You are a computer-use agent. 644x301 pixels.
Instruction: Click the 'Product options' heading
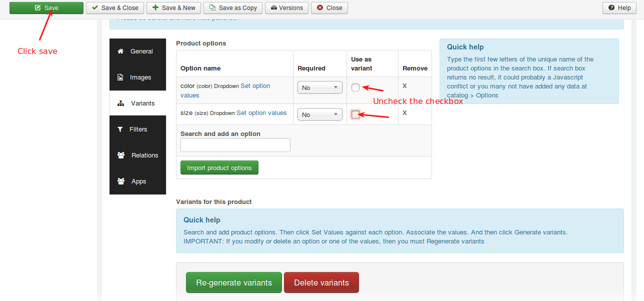201,43
